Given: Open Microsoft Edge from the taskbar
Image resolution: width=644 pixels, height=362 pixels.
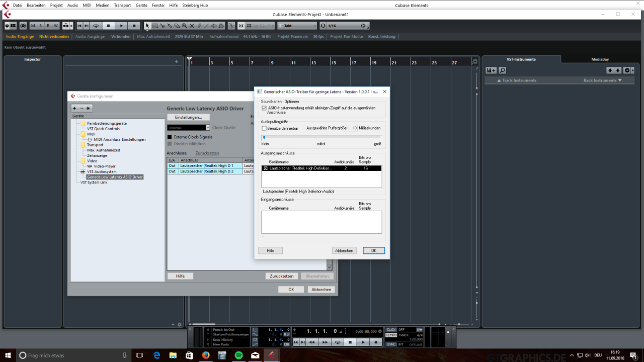Looking at the screenshot, I should coord(157,355).
